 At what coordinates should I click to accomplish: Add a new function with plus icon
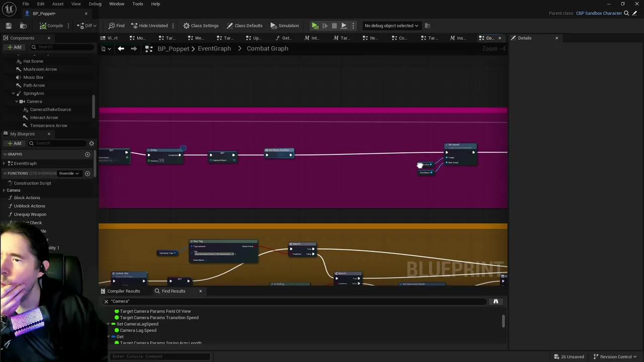[88, 173]
